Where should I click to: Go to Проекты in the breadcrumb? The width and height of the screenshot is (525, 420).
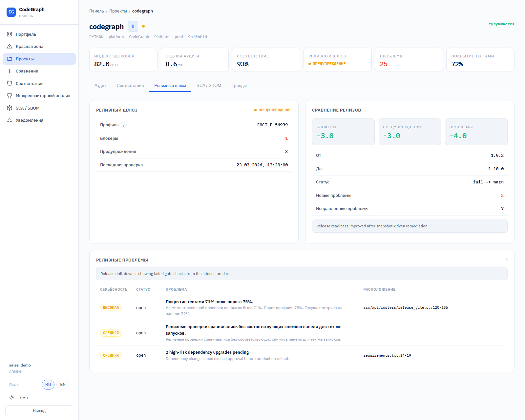[118, 11]
